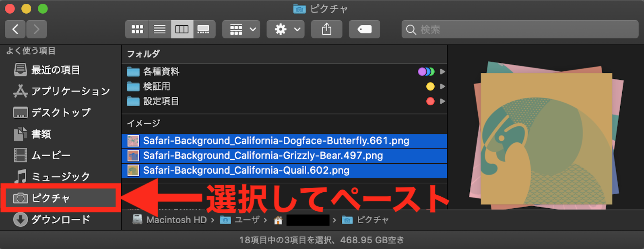Click the red tag on 設定項目
644x249 pixels.
point(430,101)
